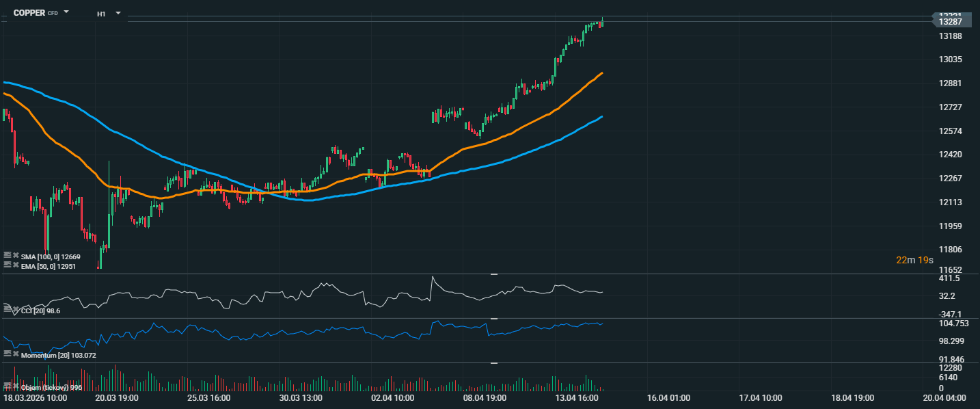
Task: Open settings icon for CCI [20] indicator
Action: (8, 310)
